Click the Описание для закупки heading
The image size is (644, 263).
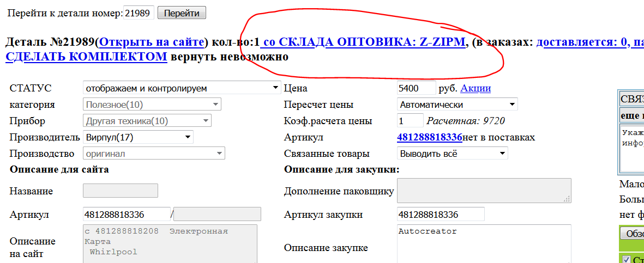(342, 170)
